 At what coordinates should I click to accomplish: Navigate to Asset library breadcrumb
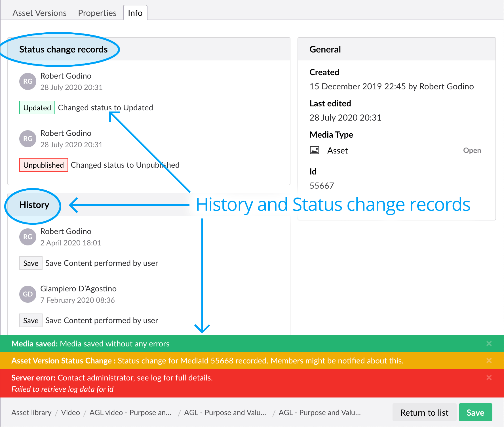pos(31,413)
